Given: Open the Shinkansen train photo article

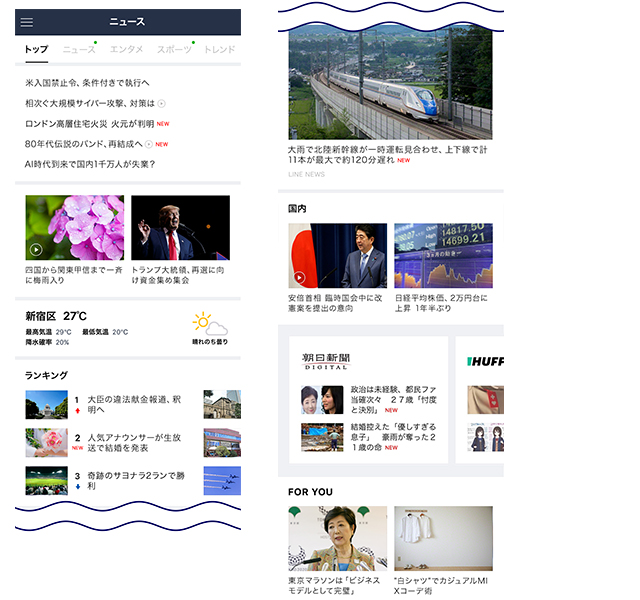Looking at the screenshot, I should pos(390,85).
